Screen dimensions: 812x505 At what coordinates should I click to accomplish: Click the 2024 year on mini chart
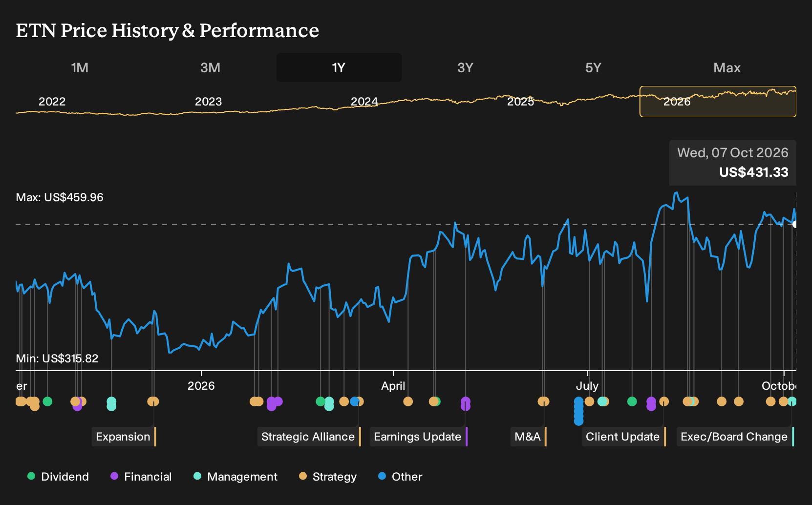tap(364, 102)
